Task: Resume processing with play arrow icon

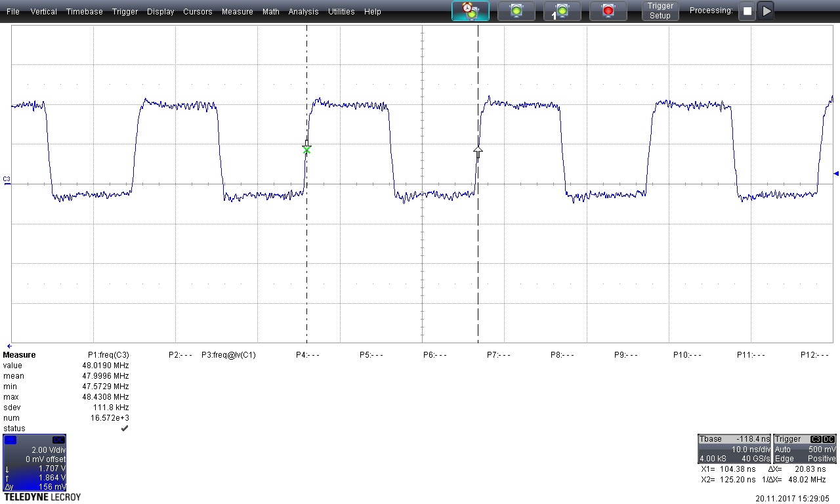Action: (x=766, y=11)
